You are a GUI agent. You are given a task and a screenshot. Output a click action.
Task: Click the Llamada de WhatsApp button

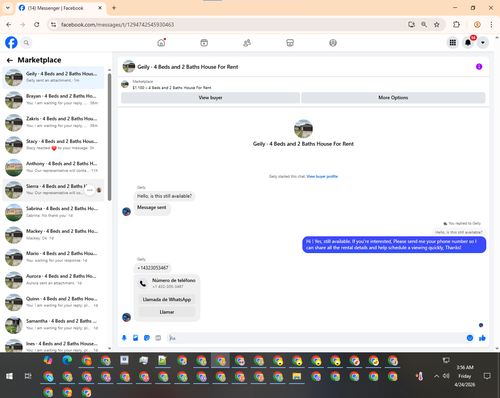point(167,299)
